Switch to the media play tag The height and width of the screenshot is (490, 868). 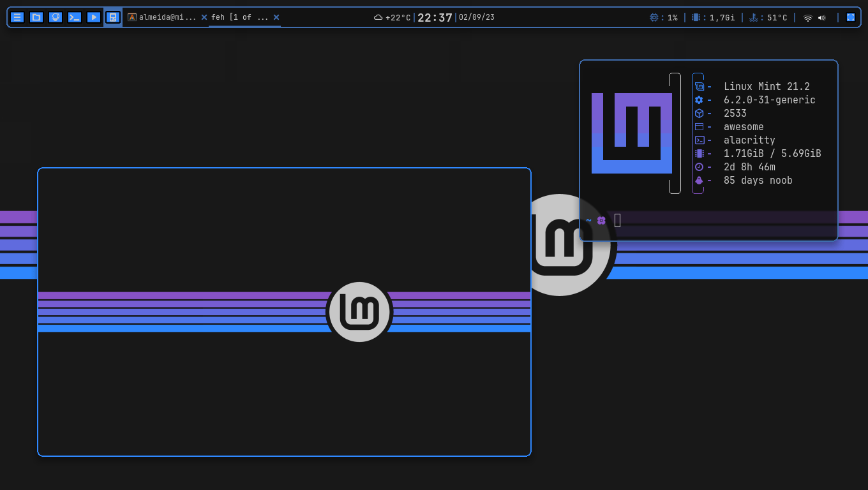point(94,17)
